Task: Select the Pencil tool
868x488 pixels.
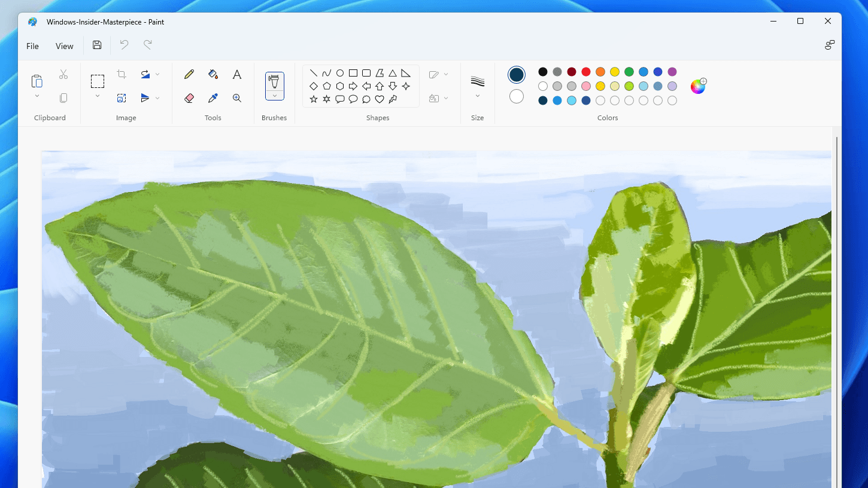Action: point(189,74)
